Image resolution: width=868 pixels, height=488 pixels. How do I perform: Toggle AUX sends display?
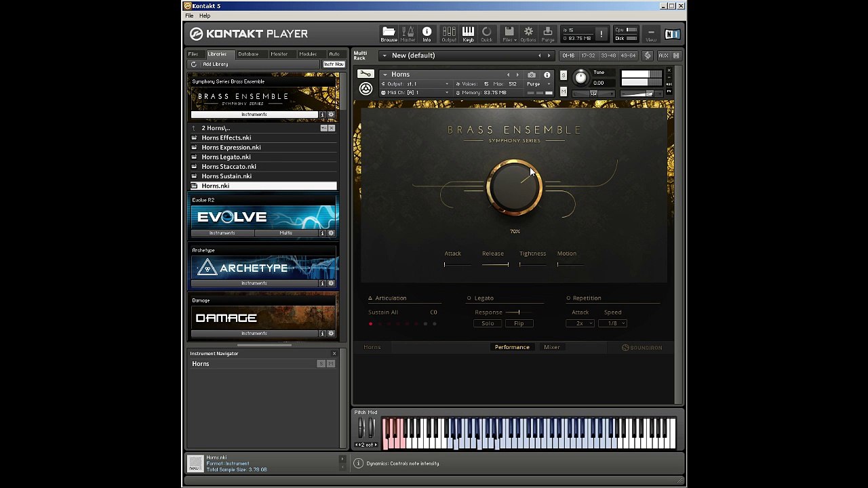click(663, 56)
